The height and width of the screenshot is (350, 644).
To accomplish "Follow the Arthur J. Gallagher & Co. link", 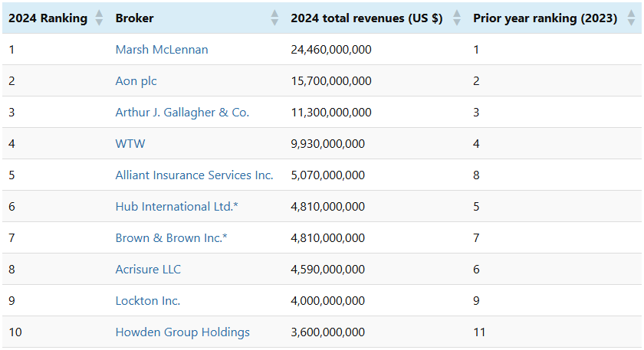I will tap(182, 113).
